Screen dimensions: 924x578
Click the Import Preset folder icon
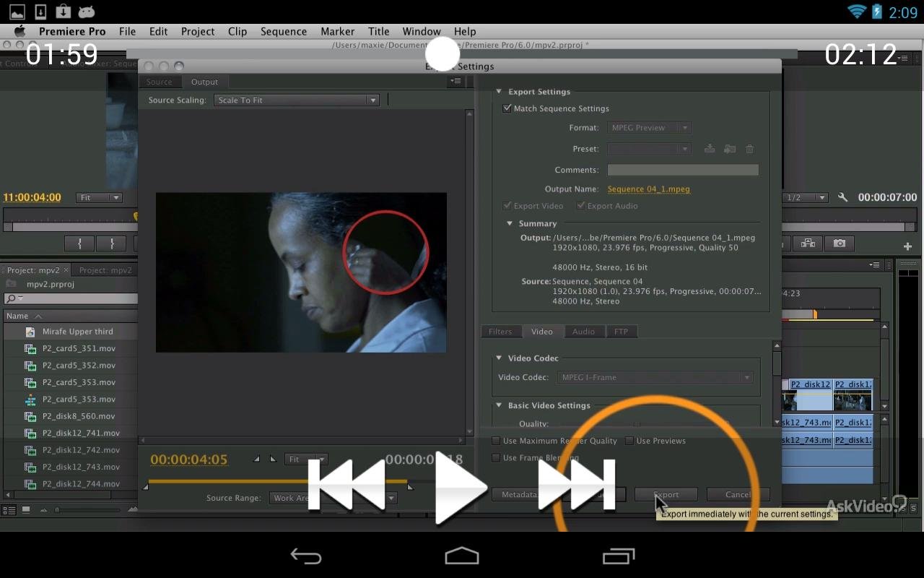(x=730, y=149)
